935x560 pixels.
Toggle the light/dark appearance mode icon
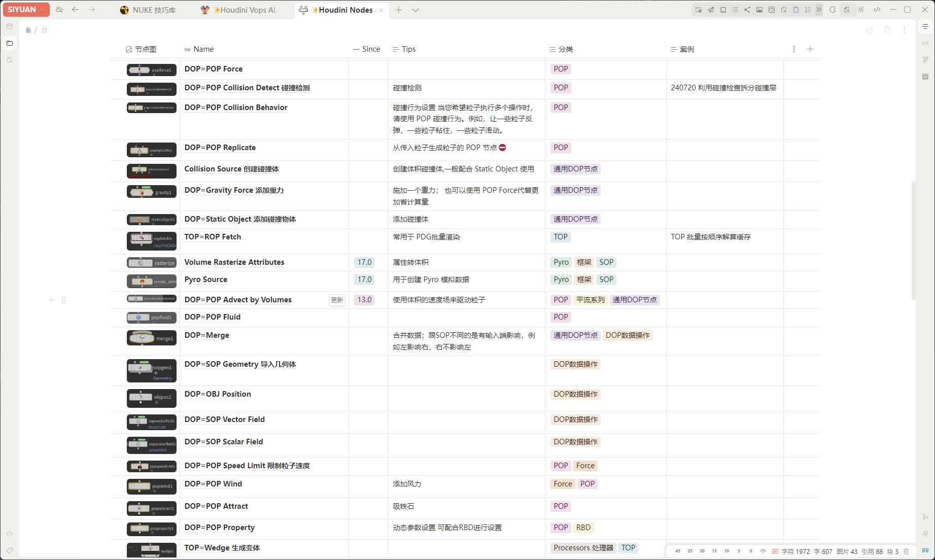click(861, 10)
